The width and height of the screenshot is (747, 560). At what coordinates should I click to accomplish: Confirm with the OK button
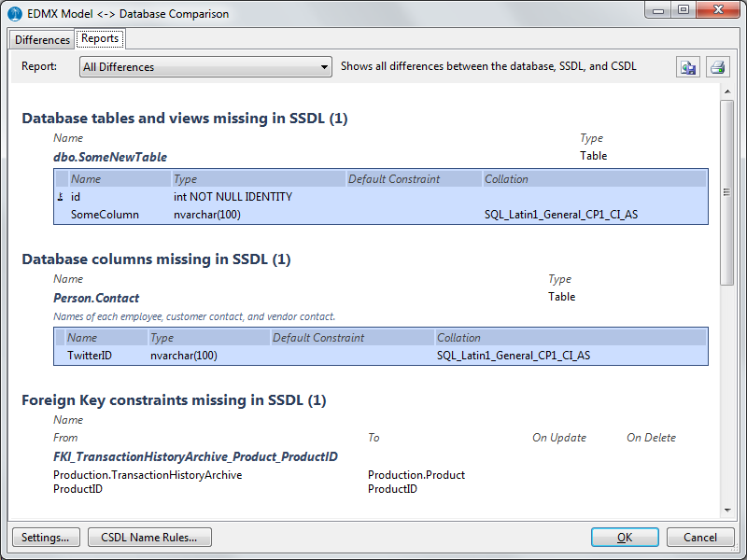coord(625,538)
